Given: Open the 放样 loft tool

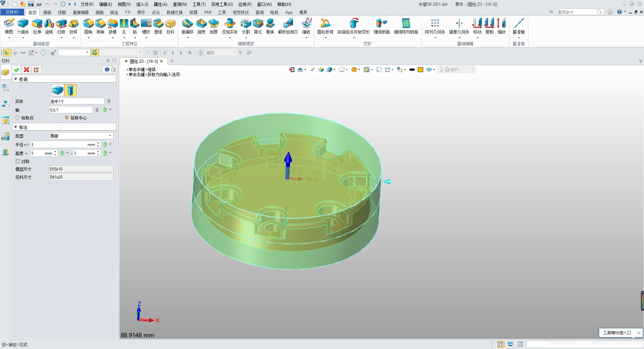Looking at the screenshot, I should [73, 26].
